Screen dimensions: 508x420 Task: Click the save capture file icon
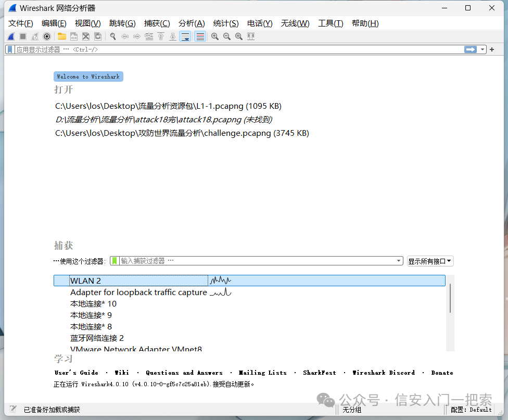(x=74, y=36)
